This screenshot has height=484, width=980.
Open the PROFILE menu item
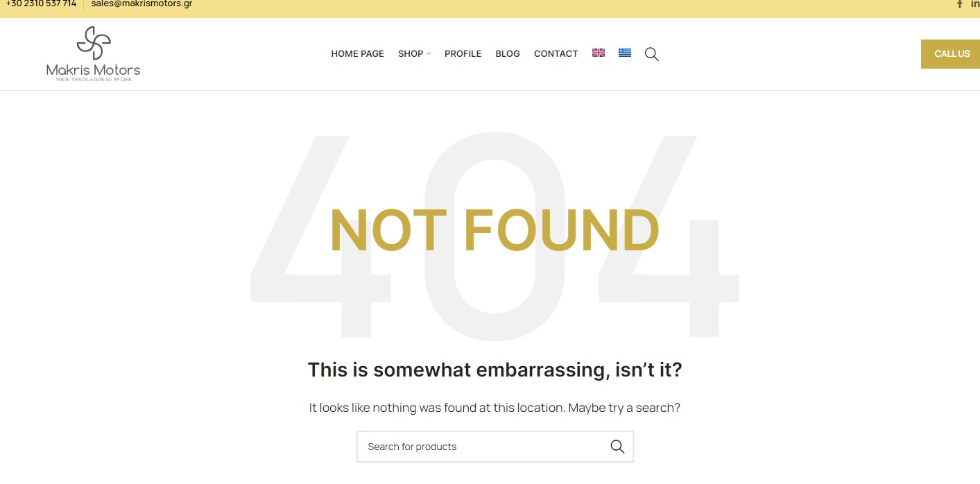click(463, 54)
